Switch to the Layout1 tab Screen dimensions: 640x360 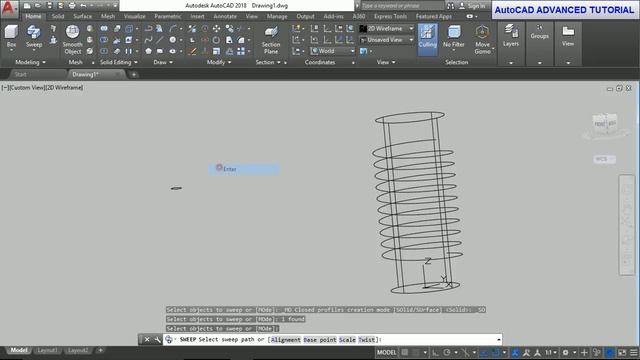pyautogui.click(x=47, y=350)
